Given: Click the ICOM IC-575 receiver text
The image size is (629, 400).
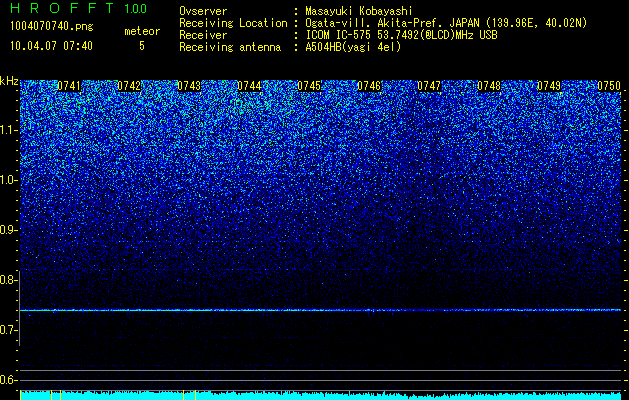Looking at the screenshot, I should point(401,35).
